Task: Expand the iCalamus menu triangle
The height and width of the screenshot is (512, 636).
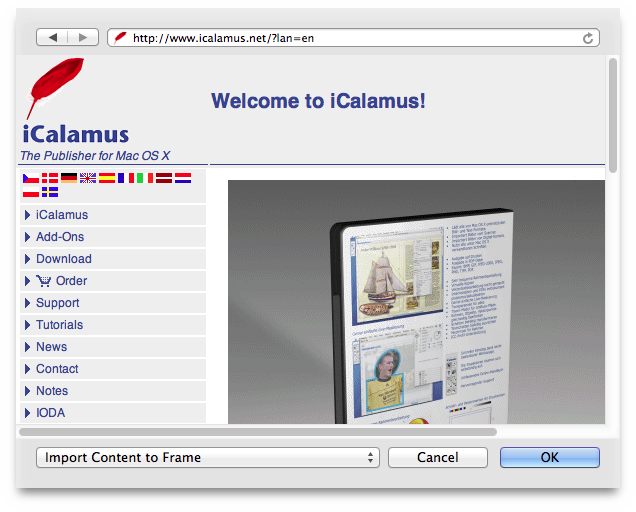Action: pyautogui.click(x=27, y=215)
